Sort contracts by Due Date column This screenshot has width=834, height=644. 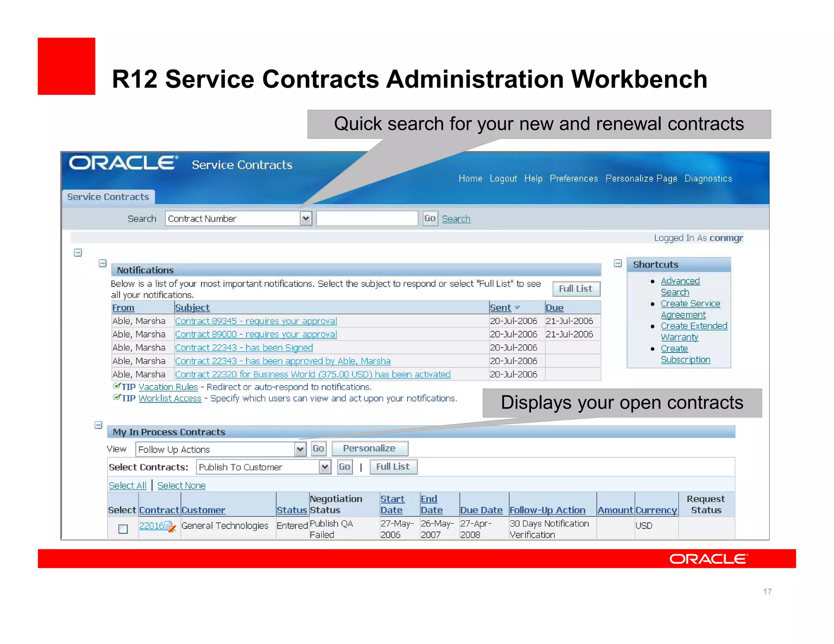pos(481,510)
